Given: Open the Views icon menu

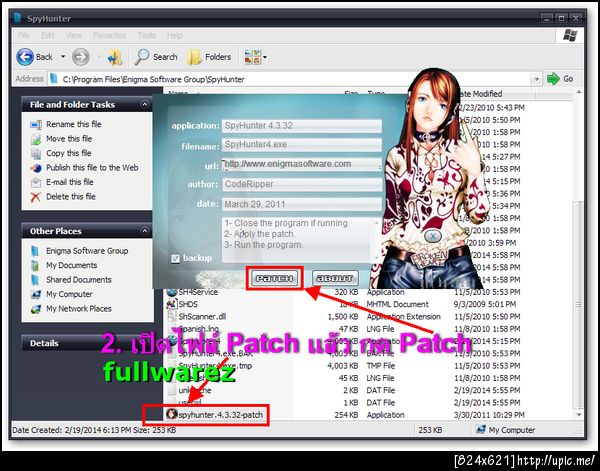Looking at the screenshot, I should click(255, 57).
